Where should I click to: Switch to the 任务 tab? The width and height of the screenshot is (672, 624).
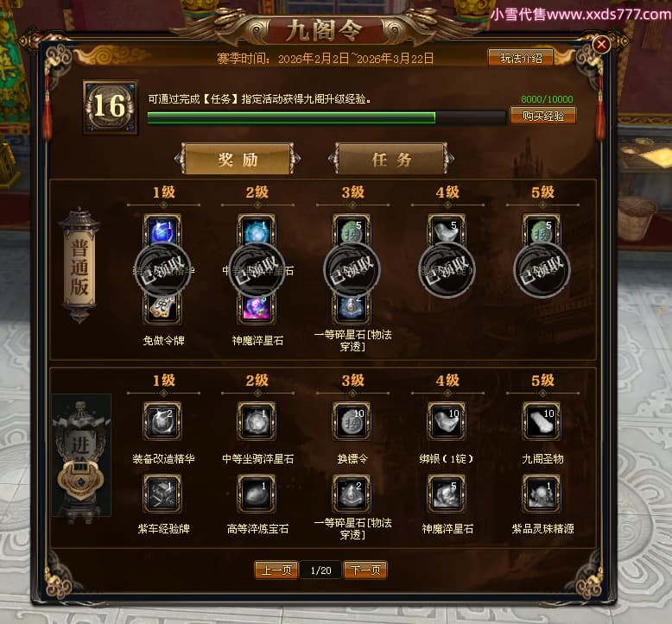click(x=391, y=160)
